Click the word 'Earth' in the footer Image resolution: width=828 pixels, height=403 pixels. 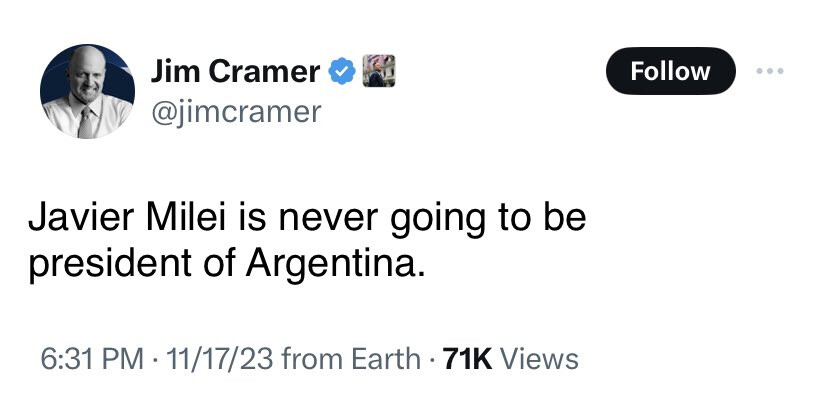[386, 359]
